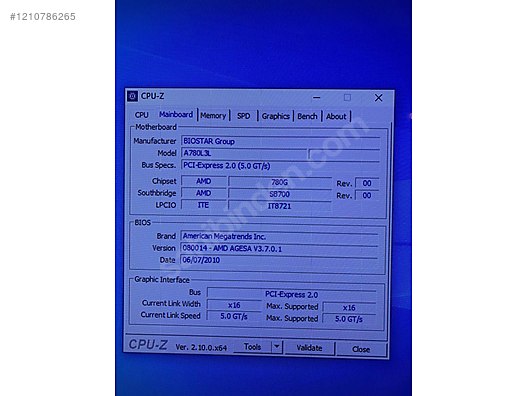Open the Memory tab

pos(213,116)
